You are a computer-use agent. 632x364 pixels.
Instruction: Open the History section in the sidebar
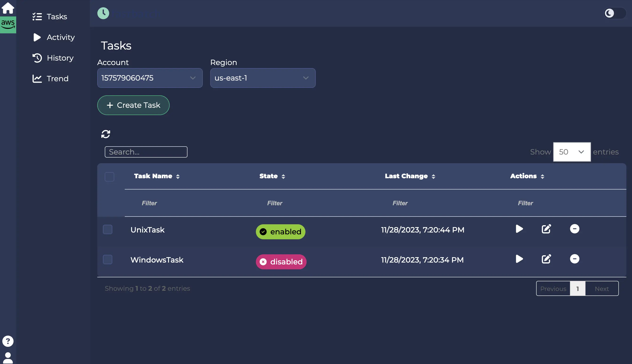(60, 58)
